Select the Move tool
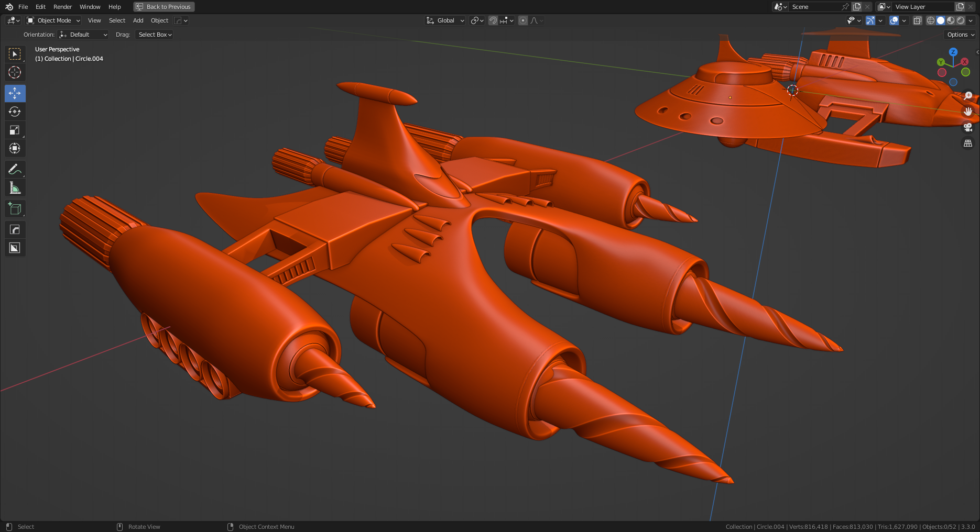The width and height of the screenshot is (980, 532). tap(15, 93)
